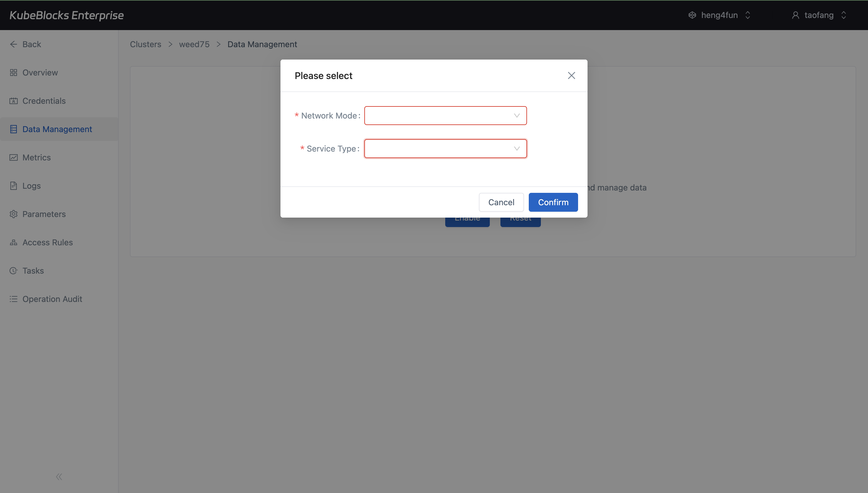This screenshot has width=868, height=493.
Task: Click the Access Rules hierarchy icon
Action: point(13,242)
